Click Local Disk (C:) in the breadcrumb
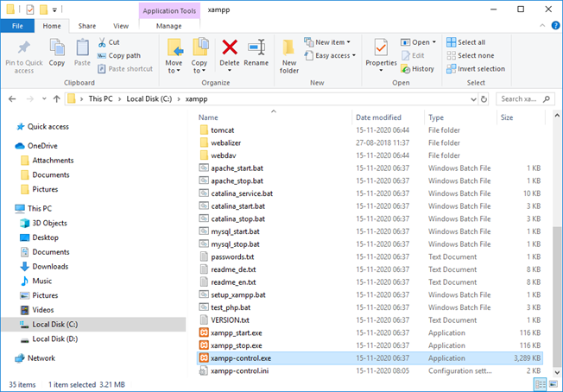Screen dimensions: 563x392 [x=149, y=98]
